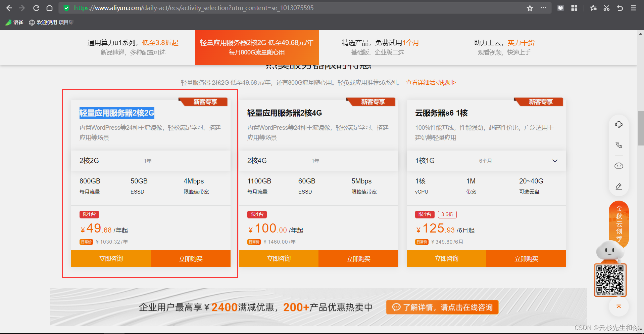This screenshot has height=334, width=644.
Task: Click the page vertical scrollbar thumb
Action: 641,128
